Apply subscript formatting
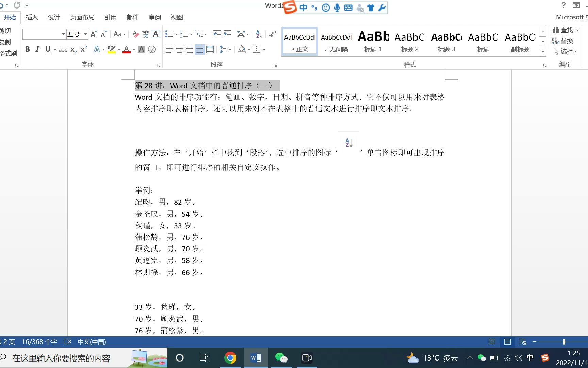Image resolution: width=588 pixels, height=368 pixels. [x=72, y=50]
